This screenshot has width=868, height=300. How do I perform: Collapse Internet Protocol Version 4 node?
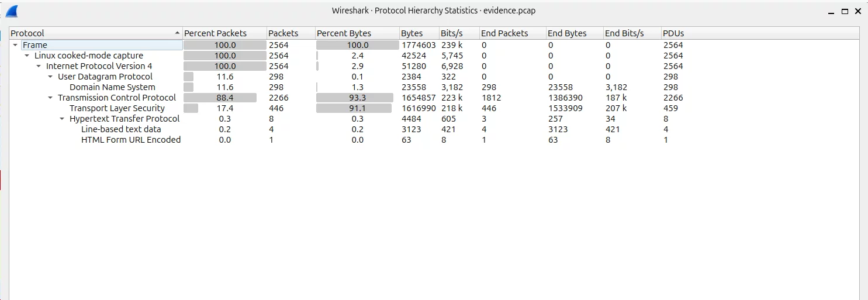point(39,66)
